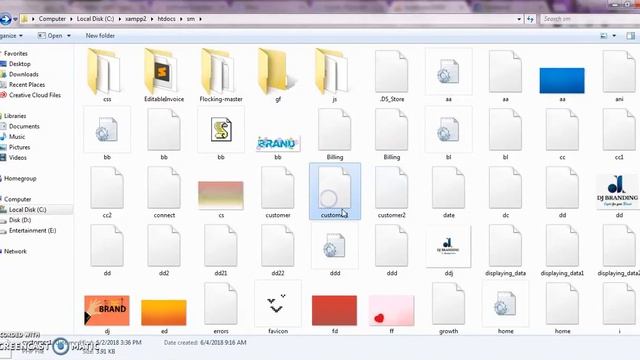This screenshot has height=360, width=640.
Task: Create a New folder
Action: coord(100,36)
